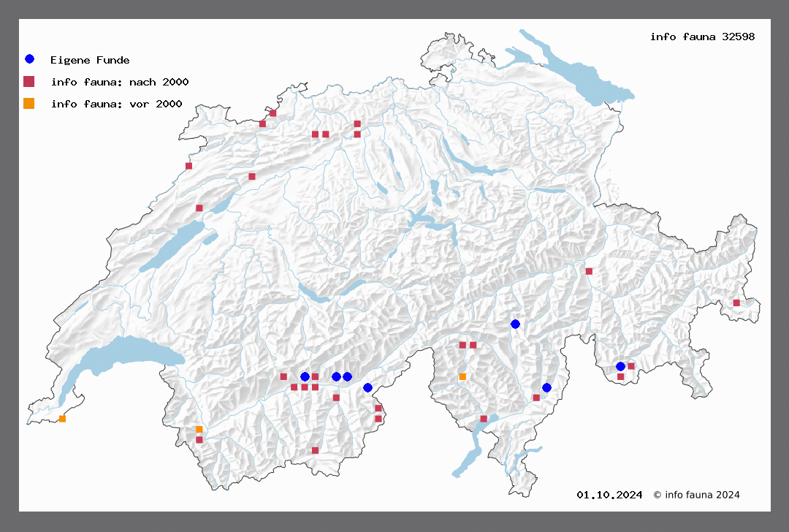Select the westernmost red square marker in the Jura
Screen dimensions: 789x532
tap(188, 166)
